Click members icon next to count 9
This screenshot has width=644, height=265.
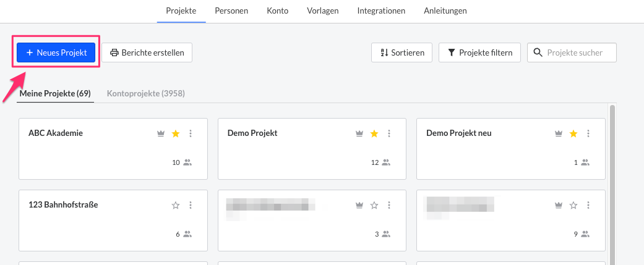[x=585, y=234]
